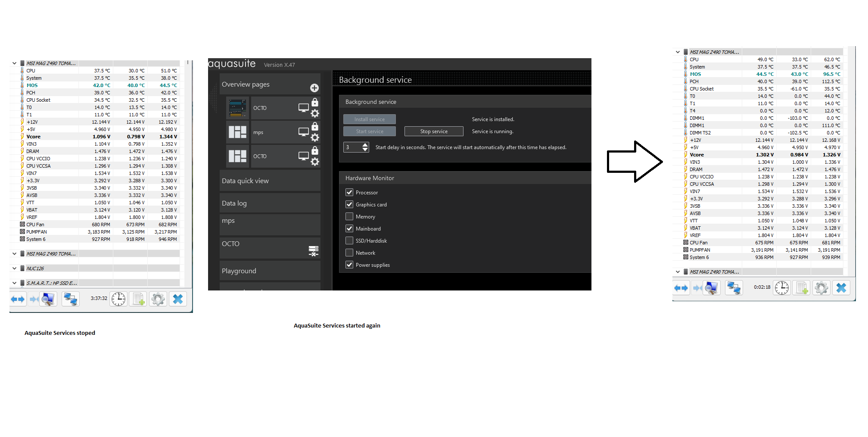This screenshot has width=868, height=437.
Task: Click the expand-columns arrows in the 0:02:18 sensor window
Action: point(681,288)
